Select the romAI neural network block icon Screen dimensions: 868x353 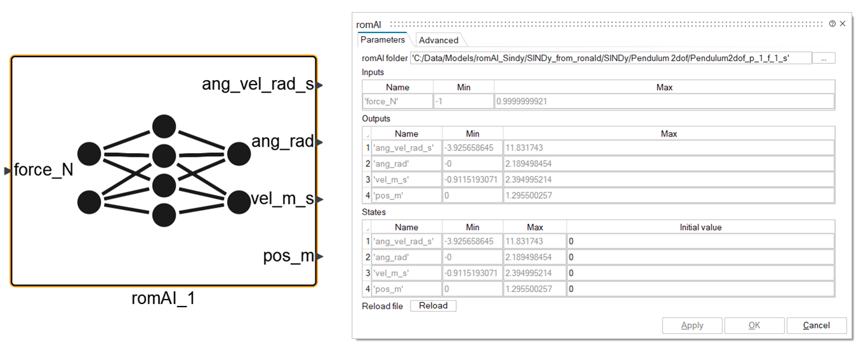pyautogui.click(x=164, y=171)
